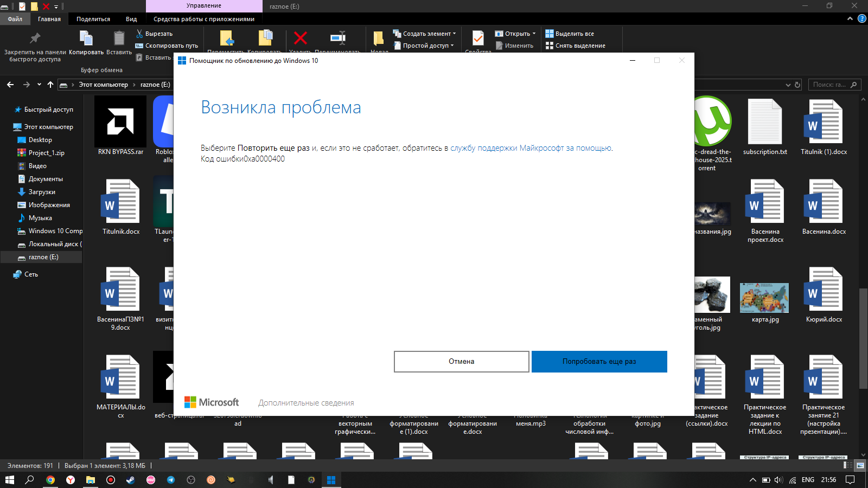
Task: Select the RKN BYPASS.rar file
Action: coord(120,126)
